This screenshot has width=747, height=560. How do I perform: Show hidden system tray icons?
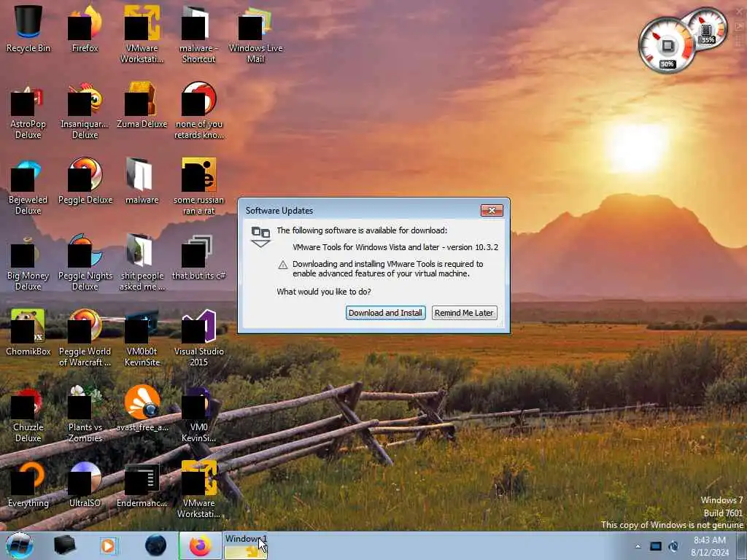(638, 546)
